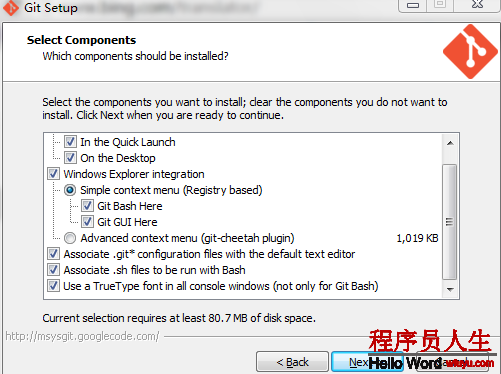The height and width of the screenshot is (374, 501).
Task: Click the scrollbar down arrow
Action: [450, 289]
